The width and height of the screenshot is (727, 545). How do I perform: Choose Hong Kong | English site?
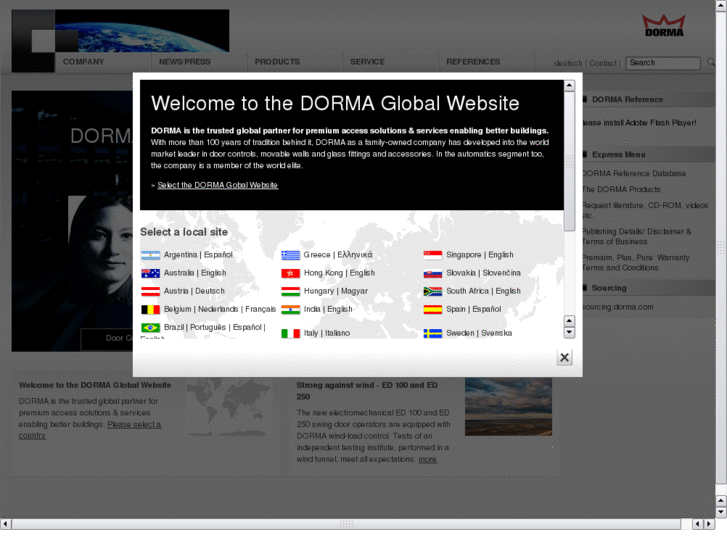pyautogui.click(x=339, y=273)
